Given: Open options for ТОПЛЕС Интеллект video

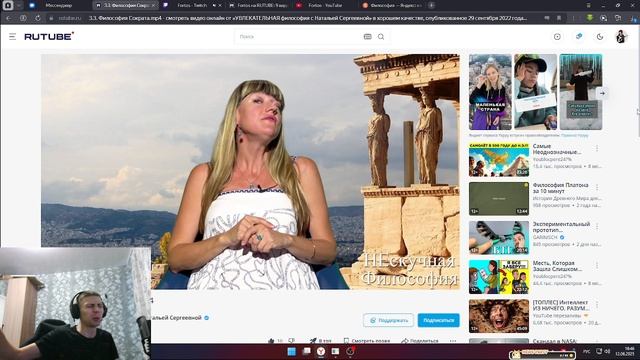Looking at the screenshot, I should [597, 304].
